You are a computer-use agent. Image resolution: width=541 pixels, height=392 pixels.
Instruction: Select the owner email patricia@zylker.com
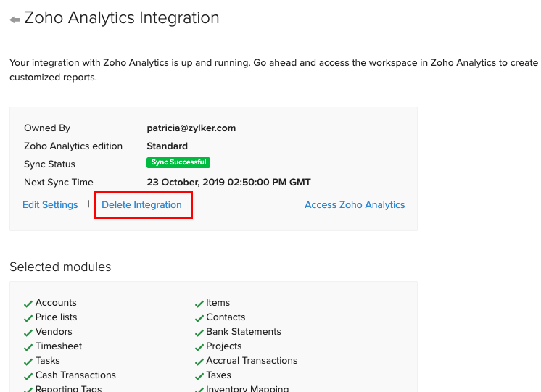[191, 128]
